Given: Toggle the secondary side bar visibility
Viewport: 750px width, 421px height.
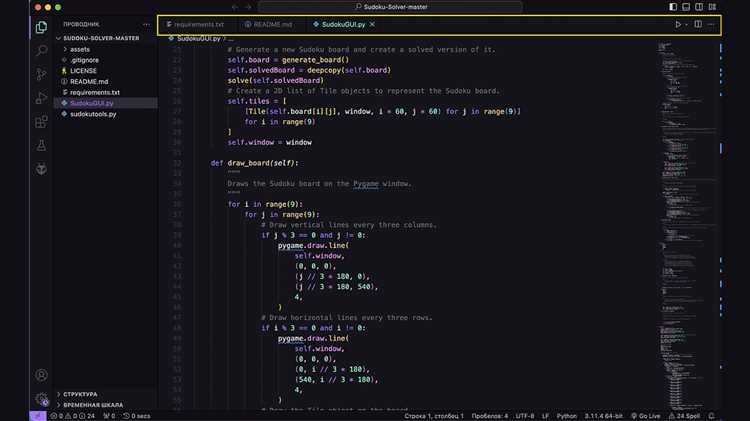Looking at the screenshot, I should [699, 7].
